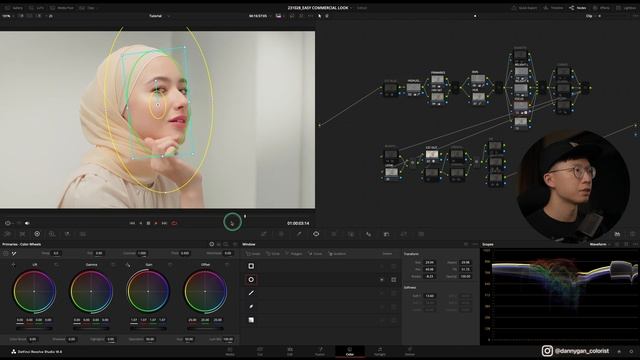
Task: Toggle viewer audio mute icon
Action: (x=27, y=223)
